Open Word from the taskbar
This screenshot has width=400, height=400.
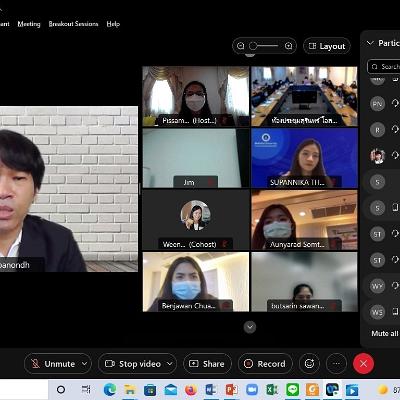click(x=211, y=389)
